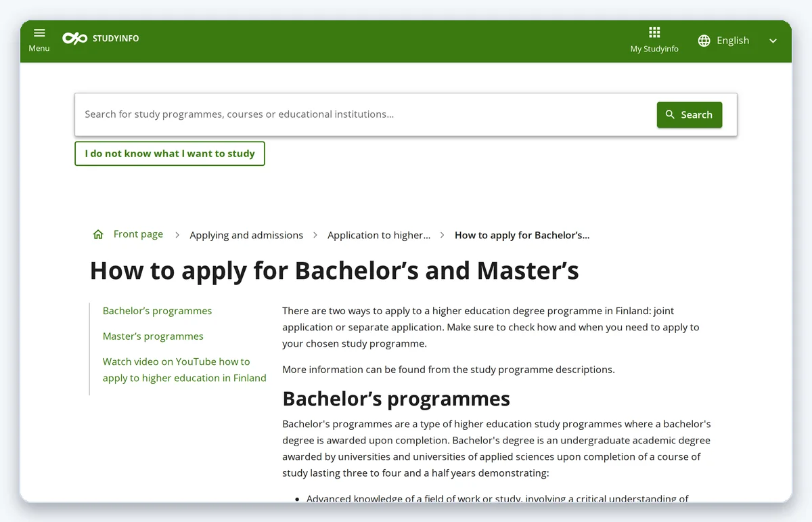Click the globe language icon
Viewport: 812px width, 522px height.
704,41
